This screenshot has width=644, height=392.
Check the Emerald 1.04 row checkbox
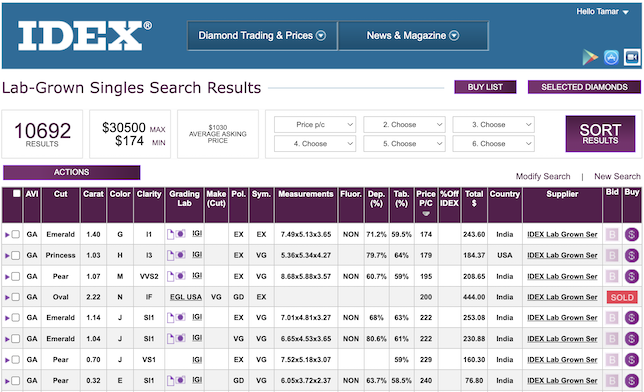click(16, 339)
